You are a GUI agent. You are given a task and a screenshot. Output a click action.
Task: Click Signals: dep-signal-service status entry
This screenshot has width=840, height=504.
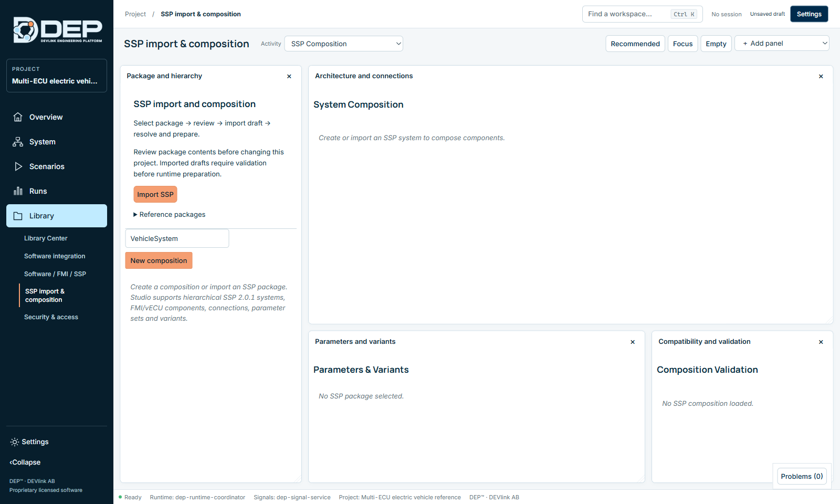coord(292,497)
